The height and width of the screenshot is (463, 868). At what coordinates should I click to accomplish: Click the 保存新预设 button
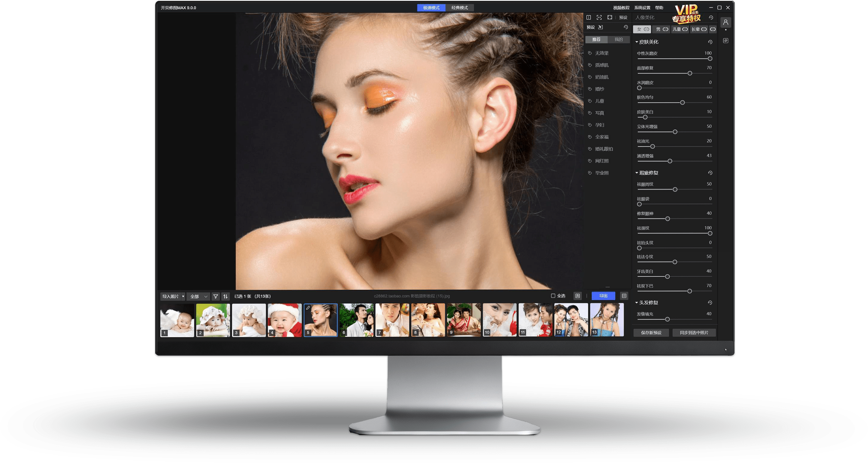[x=651, y=333]
